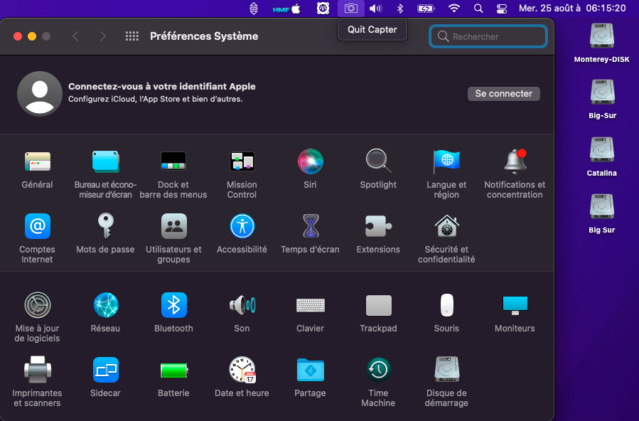The height and width of the screenshot is (421, 639).
Task: Open the Moniteurs preferences pane
Action: (515, 305)
